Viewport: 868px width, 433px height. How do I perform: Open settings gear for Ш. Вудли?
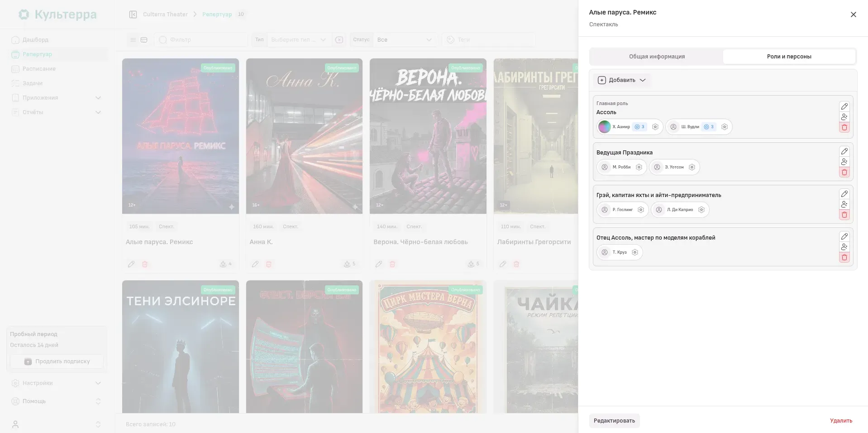(724, 127)
